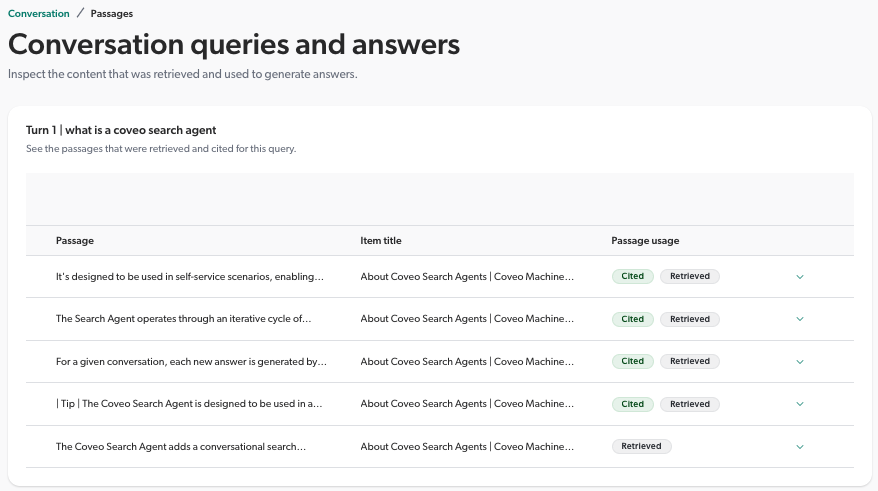The image size is (878, 491).
Task: Click the Retrieved badge in the "| Tip |" row
Action: (690, 404)
